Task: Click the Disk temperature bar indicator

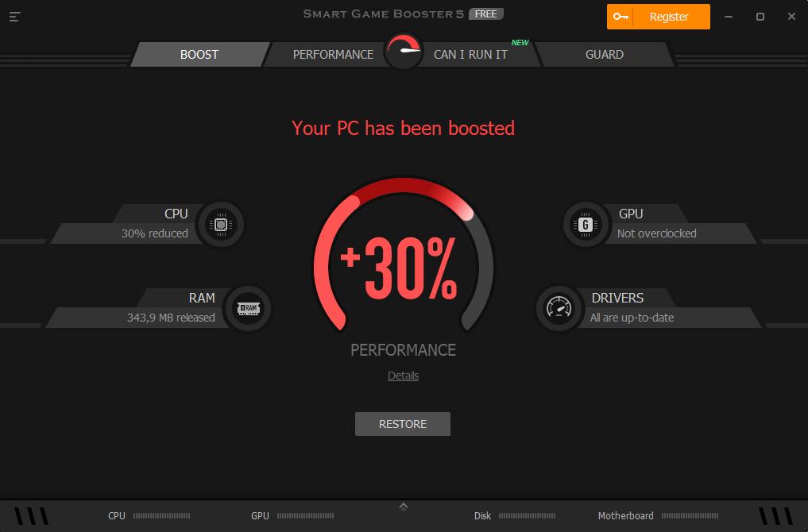Action: point(527,515)
